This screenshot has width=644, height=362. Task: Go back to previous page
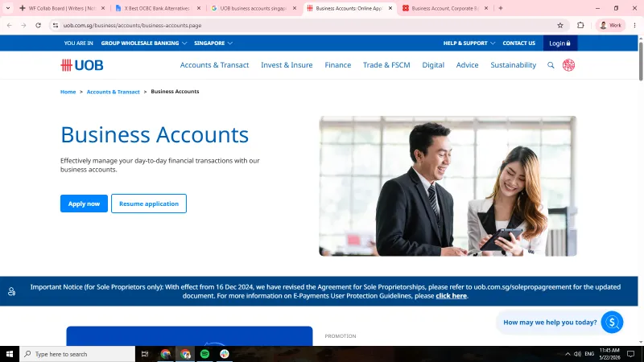point(10,26)
